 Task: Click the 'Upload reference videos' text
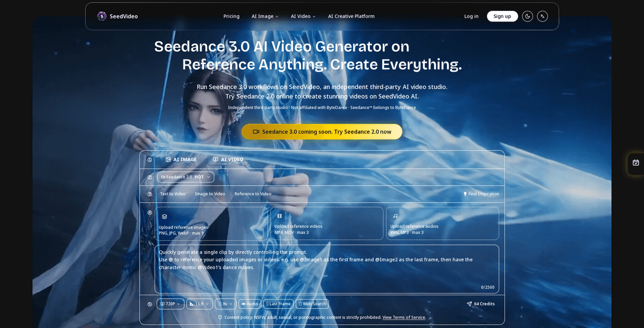[x=298, y=226]
